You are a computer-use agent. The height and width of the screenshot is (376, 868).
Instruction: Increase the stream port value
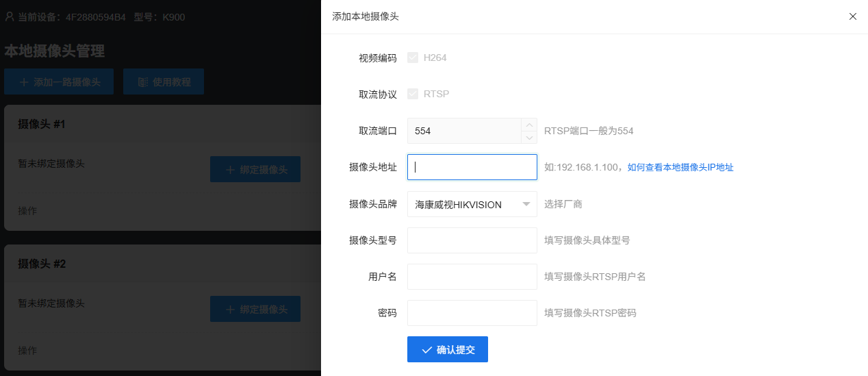pos(528,125)
